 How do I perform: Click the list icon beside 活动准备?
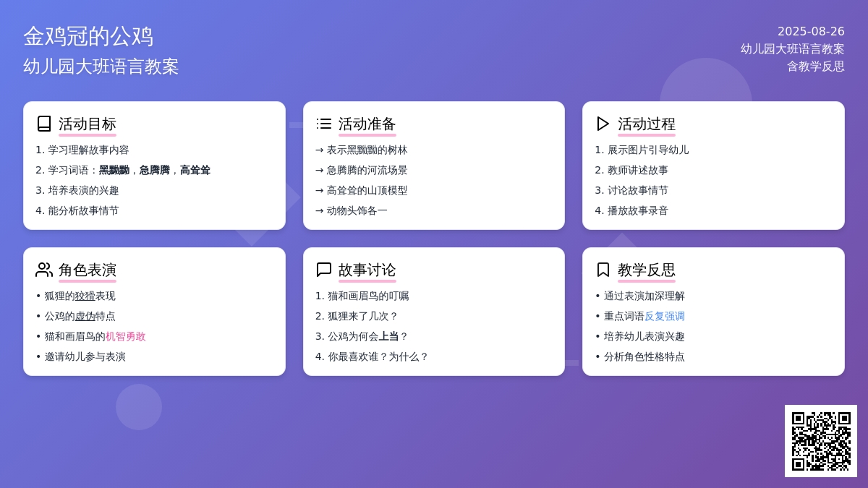[x=324, y=124]
